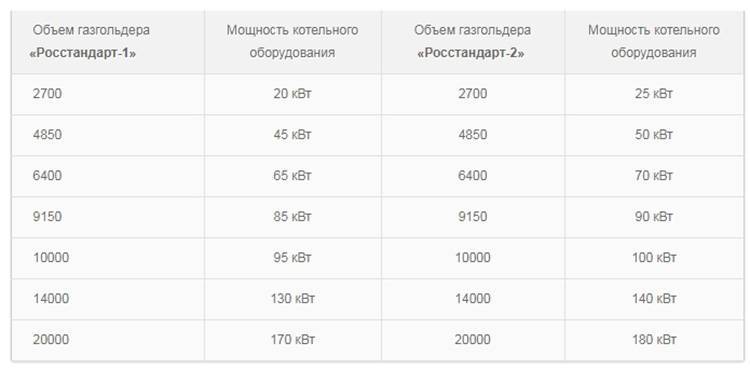Click the 45 кВт cell
This screenshot has height=370, width=750.
click(293, 135)
